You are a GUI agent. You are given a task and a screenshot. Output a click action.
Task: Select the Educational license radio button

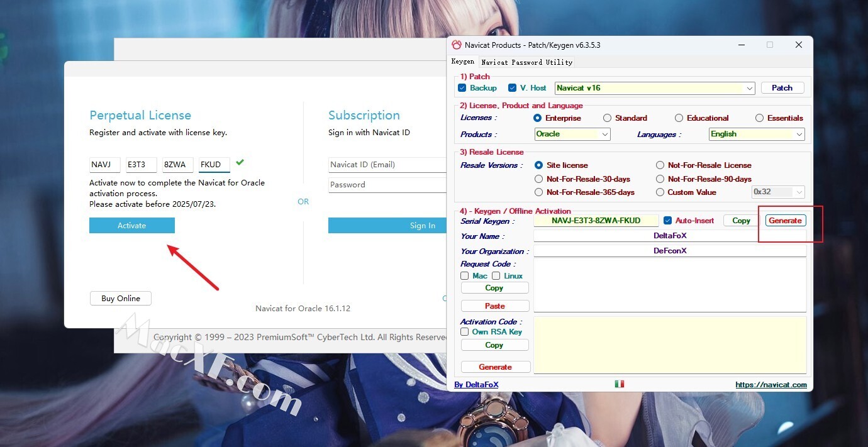(679, 118)
